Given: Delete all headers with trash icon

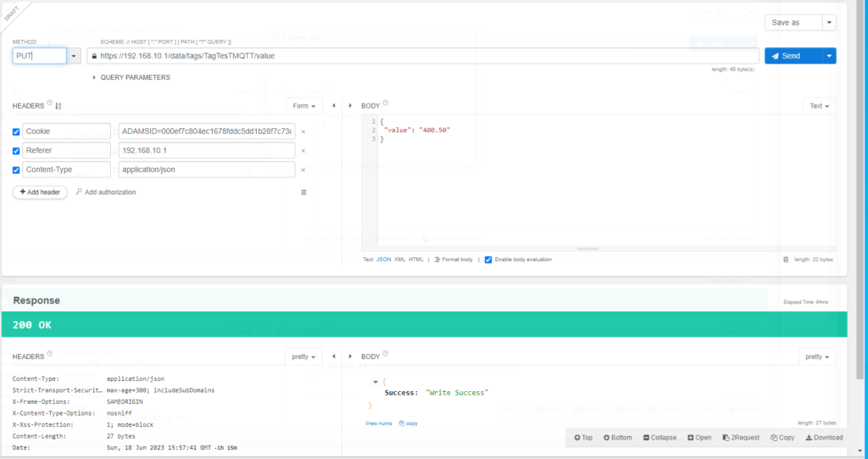Looking at the screenshot, I should tap(303, 193).
